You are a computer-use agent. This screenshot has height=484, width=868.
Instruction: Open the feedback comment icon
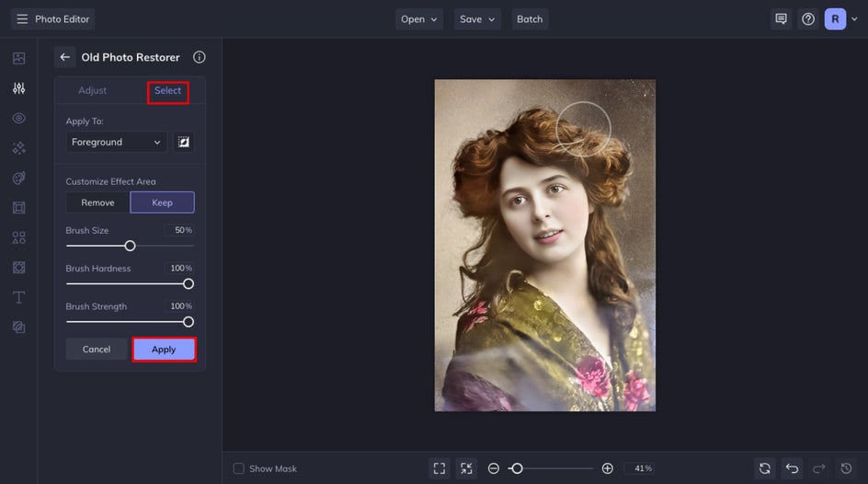pyautogui.click(x=781, y=18)
